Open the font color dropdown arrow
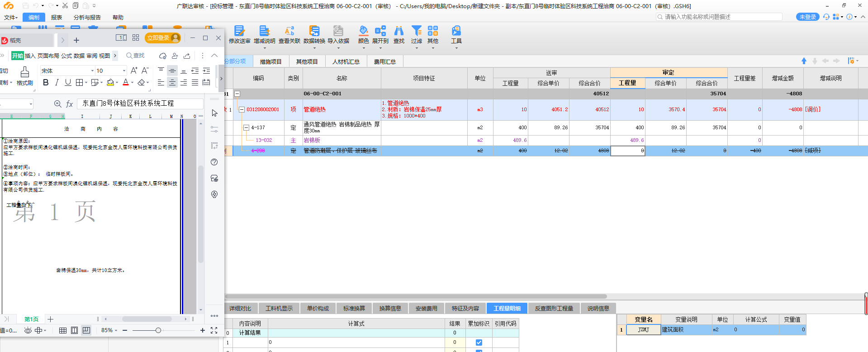The height and width of the screenshot is (352, 868). [133, 83]
